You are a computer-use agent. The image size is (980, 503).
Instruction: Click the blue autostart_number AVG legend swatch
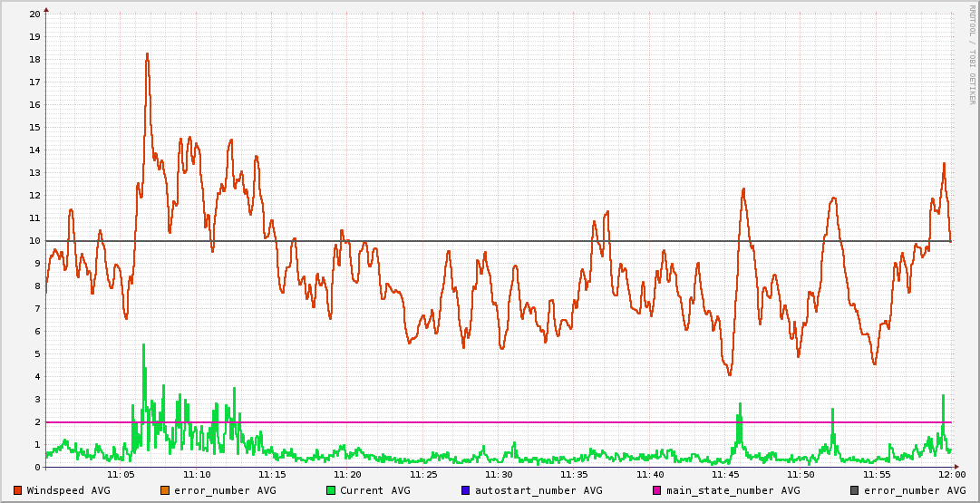click(465, 490)
